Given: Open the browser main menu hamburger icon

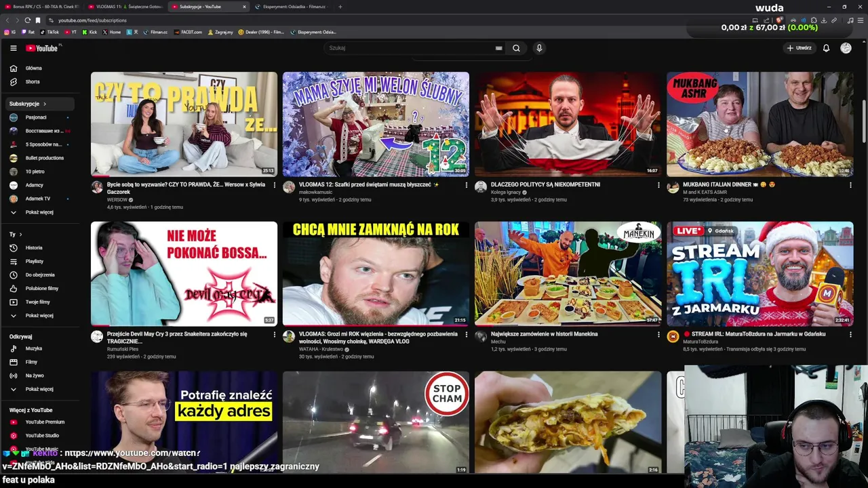Looking at the screenshot, I should point(861,20).
